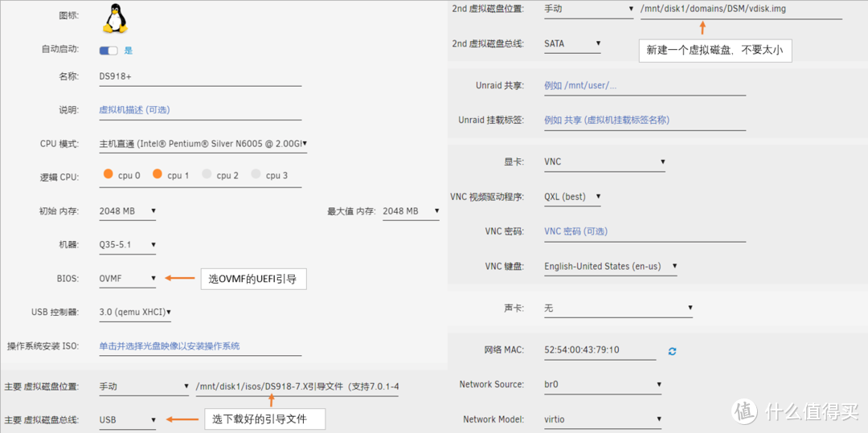Click the VM description field

coord(200,110)
